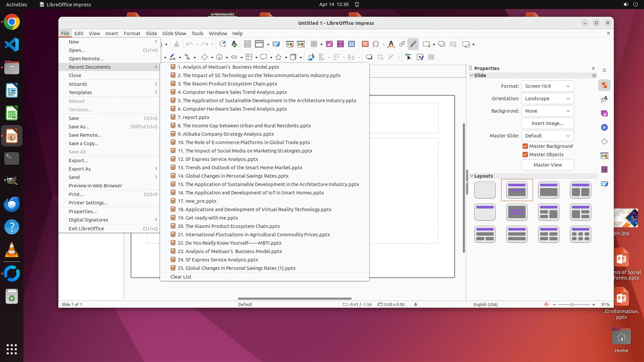Image resolution: width=644 pixels, height=362 pixels.
Task: Open recent document 7. report.pptx
Action: (x=196, y=117)
